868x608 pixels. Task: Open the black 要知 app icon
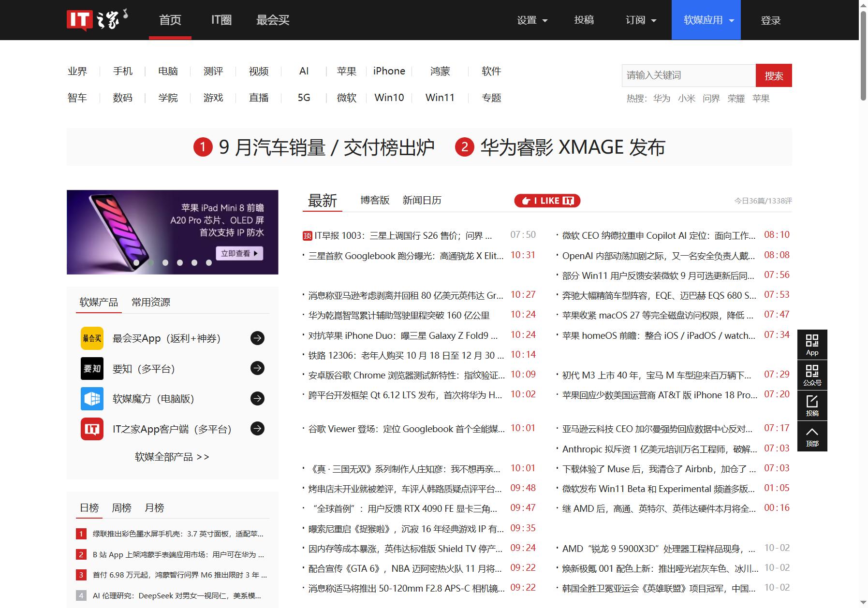tap(92, 368)
